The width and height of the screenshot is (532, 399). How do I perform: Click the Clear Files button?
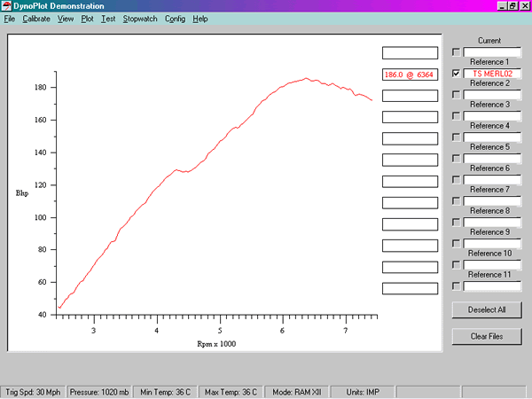[487, 336]
